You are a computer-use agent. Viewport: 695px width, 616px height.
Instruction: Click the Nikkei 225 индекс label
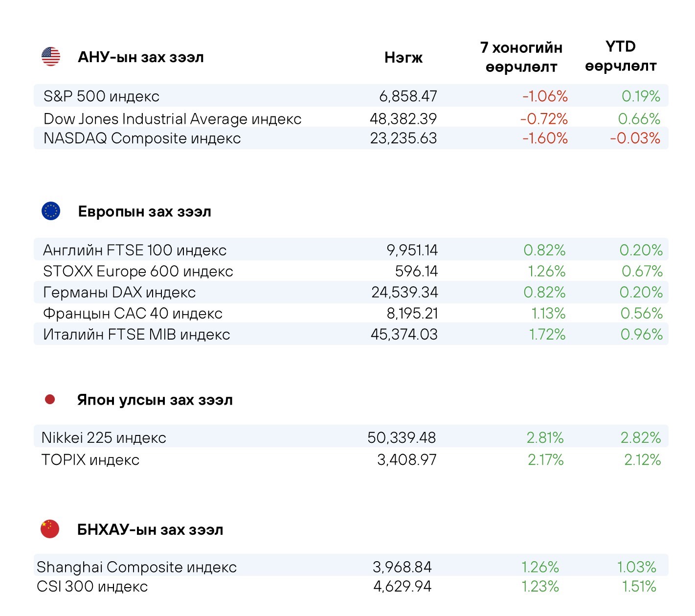[104, 438]
